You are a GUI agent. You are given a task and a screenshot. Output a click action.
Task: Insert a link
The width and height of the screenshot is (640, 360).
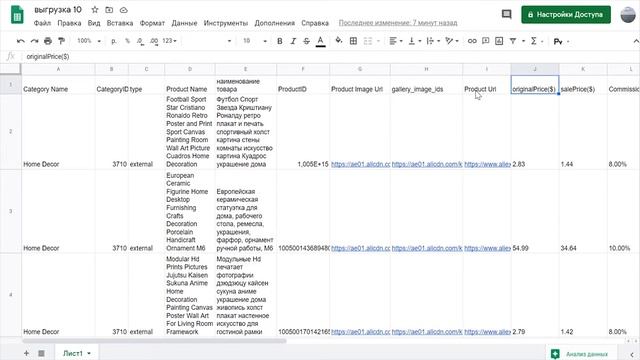point(472,41)
